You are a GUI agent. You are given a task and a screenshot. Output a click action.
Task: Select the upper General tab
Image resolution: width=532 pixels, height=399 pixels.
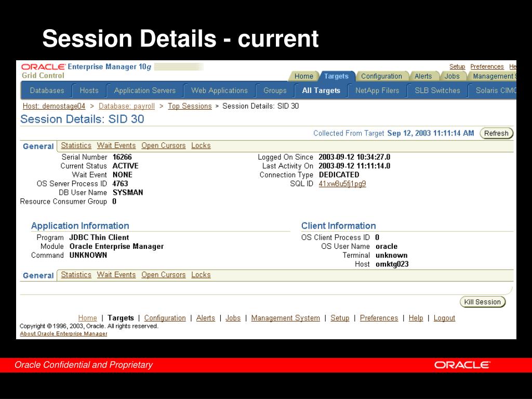click(38, 146)
